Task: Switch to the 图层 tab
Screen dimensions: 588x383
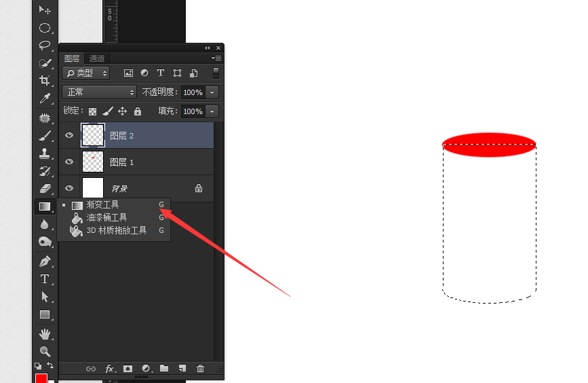Action: click(x=72, y=58)
